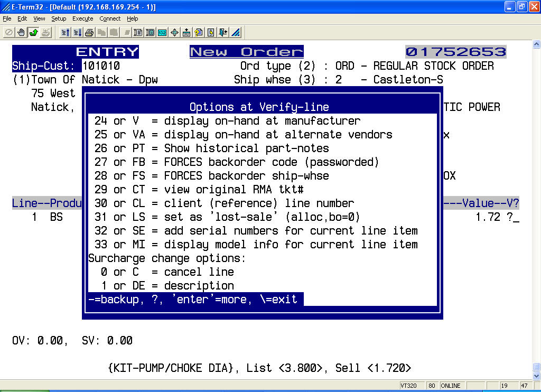
Task: Click the Ship-Cust value 101010
Action: click(x=101, y=66)
